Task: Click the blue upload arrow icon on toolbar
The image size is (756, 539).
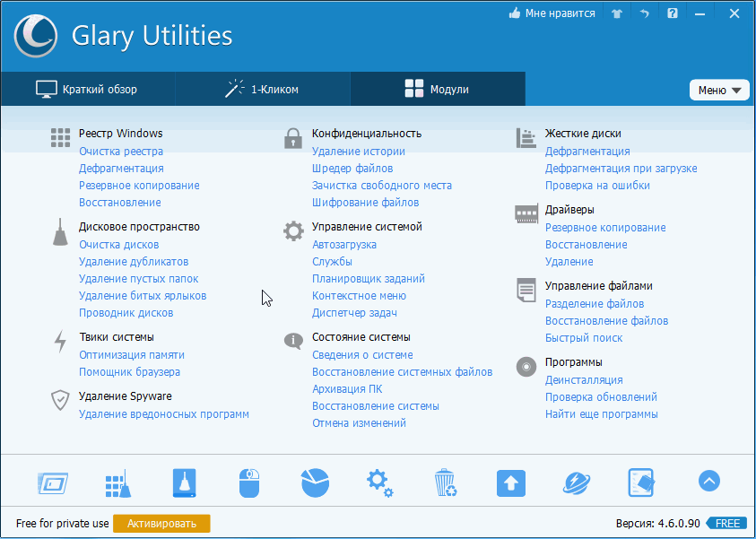Action: coord(510,482)
